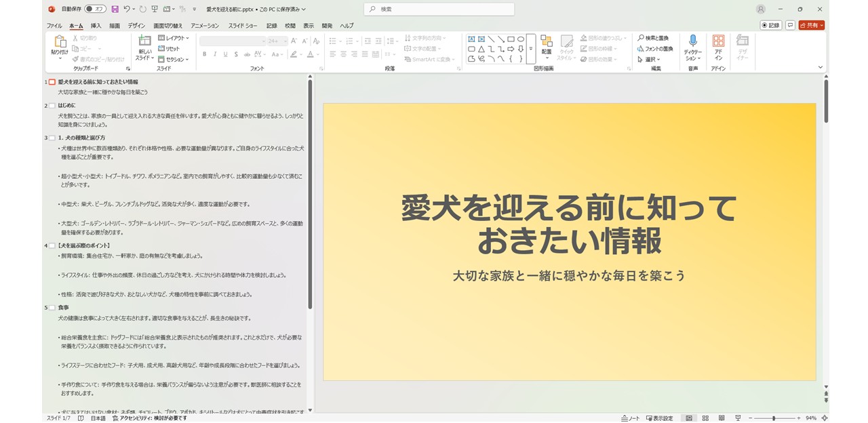
Task: Select the right block arrow shape
Action: (511, 49)
